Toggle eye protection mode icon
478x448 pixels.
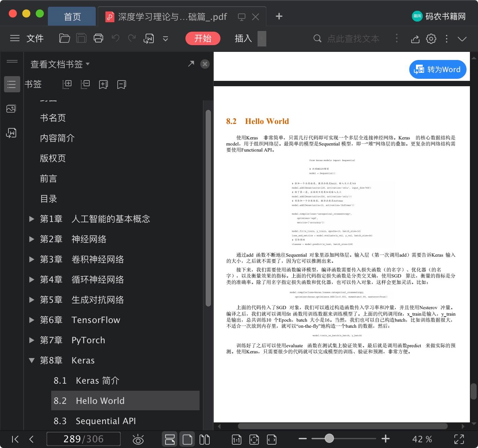click(138, 439)
